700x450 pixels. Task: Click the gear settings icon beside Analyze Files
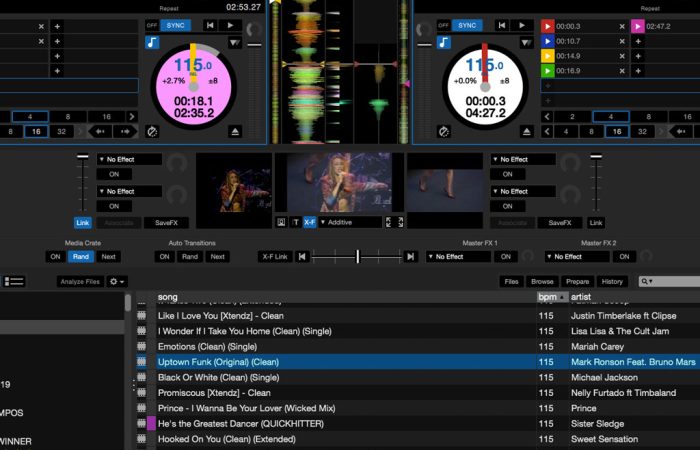point(117,282)
